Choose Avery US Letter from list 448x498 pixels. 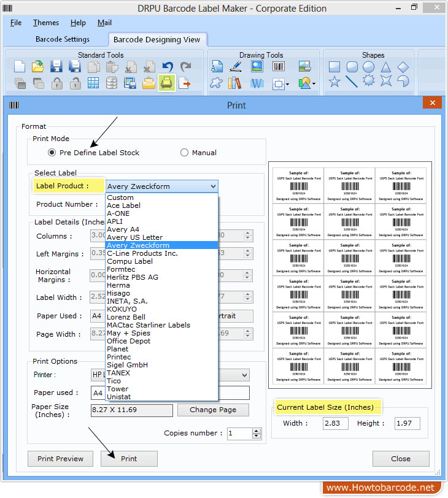pos(134,237)
